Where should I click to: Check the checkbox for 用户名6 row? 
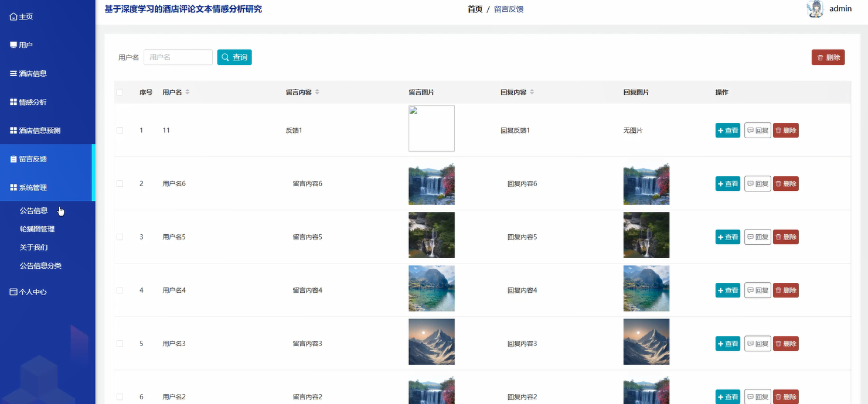(120, 183)
